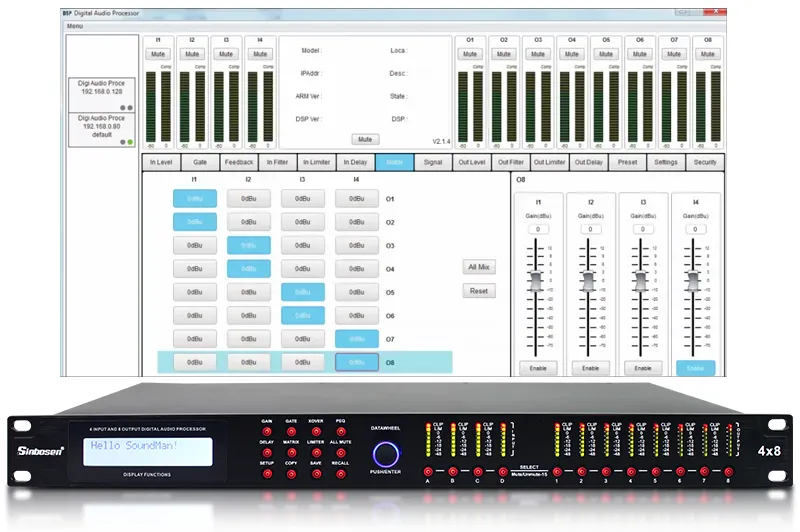
Task: Click the I1 gain fader handle
Action: pyautogui.click(x=539, y=280)
